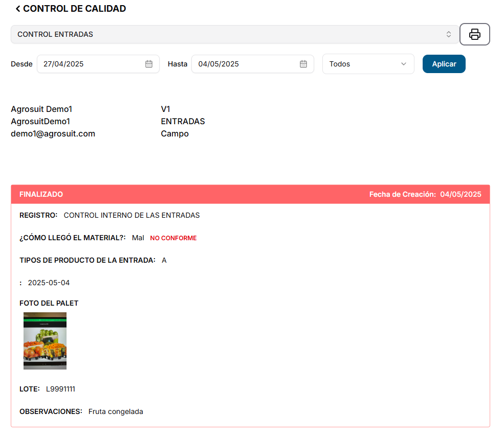
Task: Click the ¿CÓMO LLEGÓ EL MATERIAL? label
Action: (73, 238)
